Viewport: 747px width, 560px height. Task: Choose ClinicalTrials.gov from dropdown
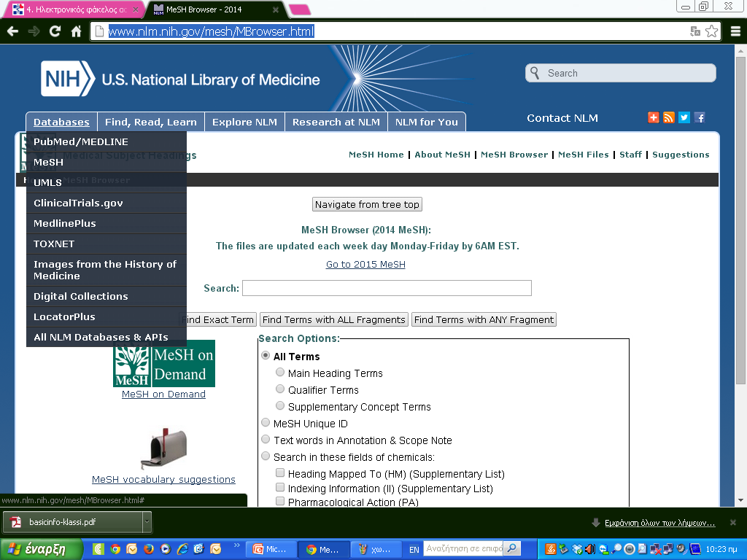pos(107,203)
